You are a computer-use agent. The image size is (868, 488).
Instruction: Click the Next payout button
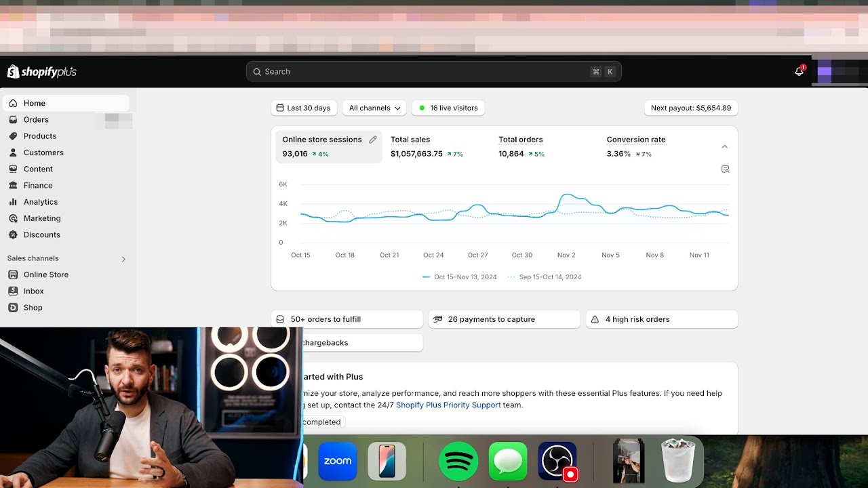(691, 108)
